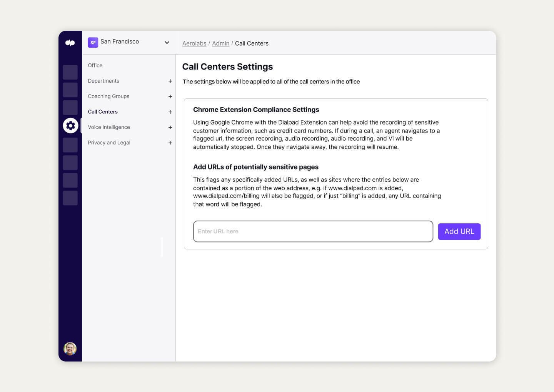The width and height of the screenshot is (554, 392).
Task: Click the plus icon next to Coaching Groups
Action: click(x=170, y=96)
